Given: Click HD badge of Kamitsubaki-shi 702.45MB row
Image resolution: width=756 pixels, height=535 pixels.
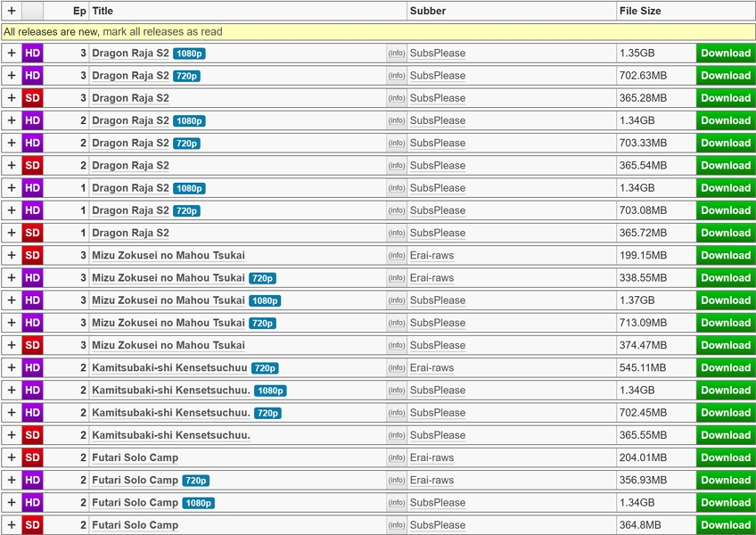Looking at the screenshot, I should pos(32,413).
